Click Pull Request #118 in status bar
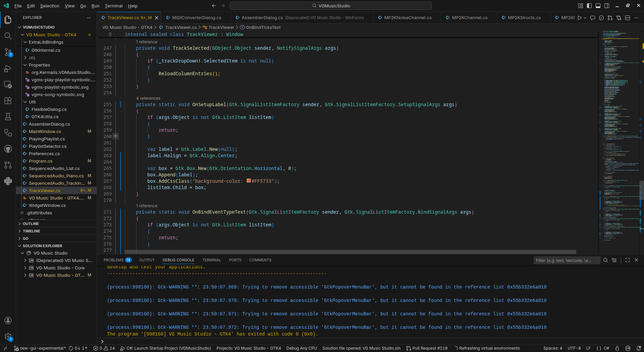Viewport: 644px width, 352px height. (x=427, y=348)
